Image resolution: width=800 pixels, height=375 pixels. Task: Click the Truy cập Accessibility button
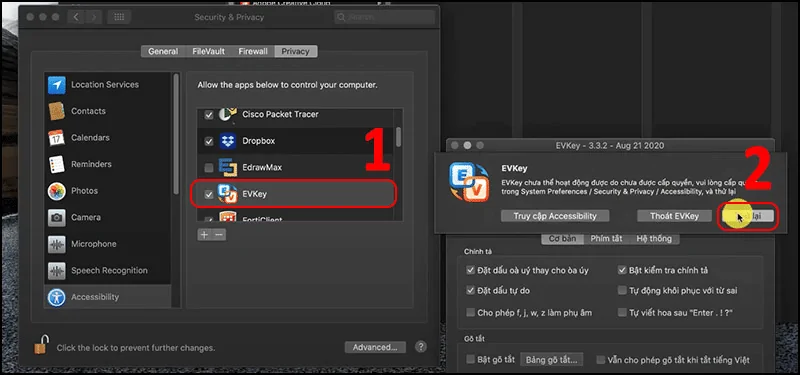555,216
